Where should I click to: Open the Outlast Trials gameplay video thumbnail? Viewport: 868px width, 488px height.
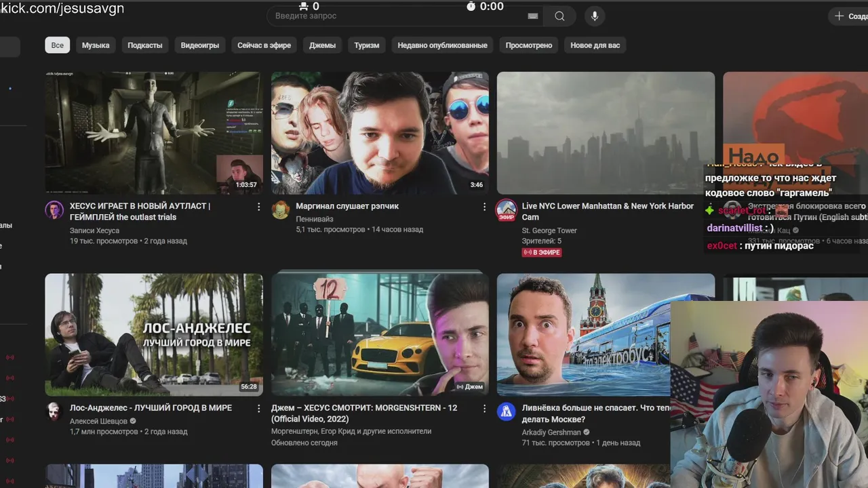tap(154, 133)
